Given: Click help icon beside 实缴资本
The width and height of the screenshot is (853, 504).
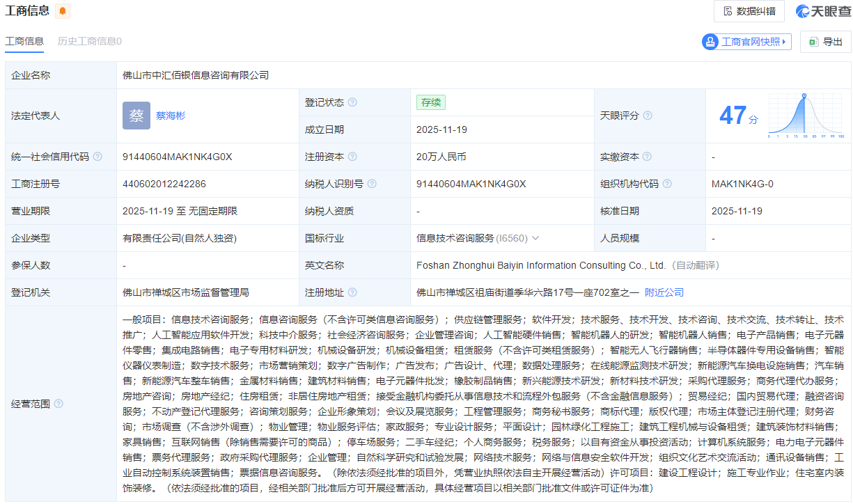Looking at the screenshot, I should (x=648, y=157).
